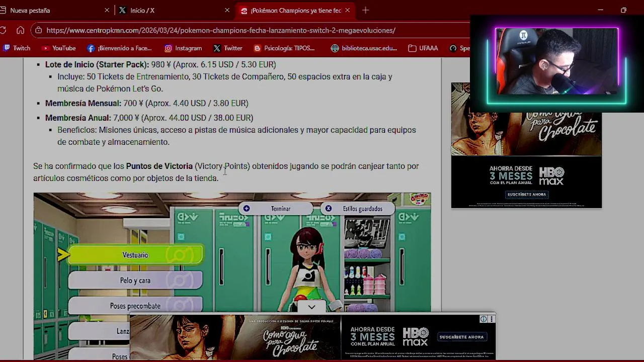Click the browser home icon

click(x=20, y=30)
